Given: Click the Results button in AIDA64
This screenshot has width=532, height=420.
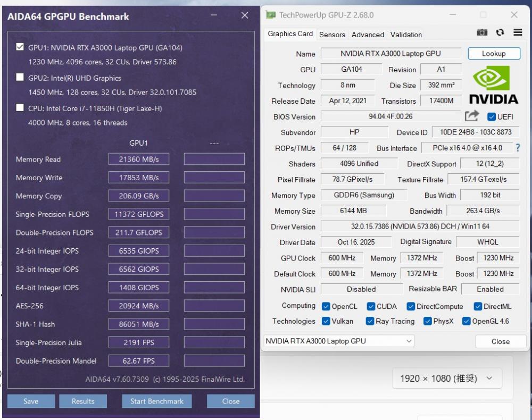Looking at the screenshot, I should click(x=83, y=401).
